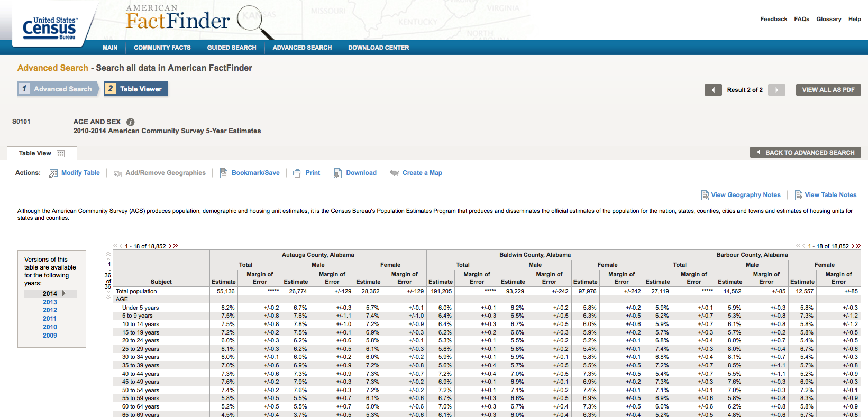Go to previous result using left arrow
The height and width of the screenshot is (417, 868).
[713, 90]
